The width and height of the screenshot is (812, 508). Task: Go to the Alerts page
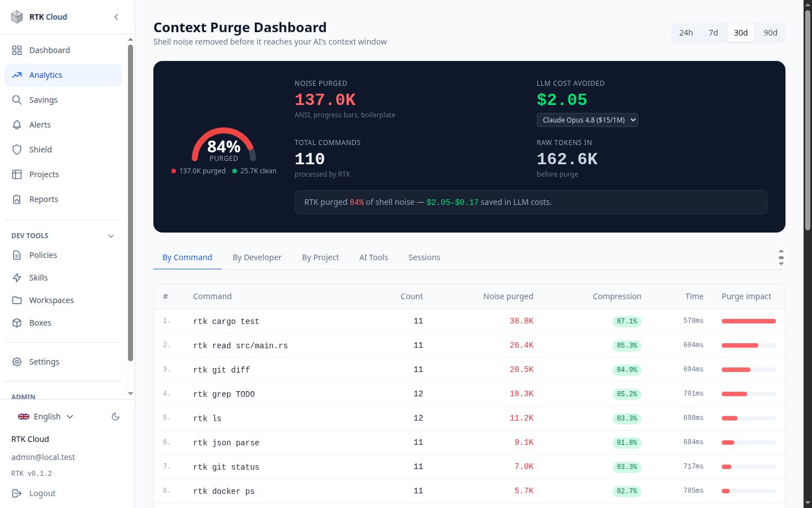(x=63, y=125)
